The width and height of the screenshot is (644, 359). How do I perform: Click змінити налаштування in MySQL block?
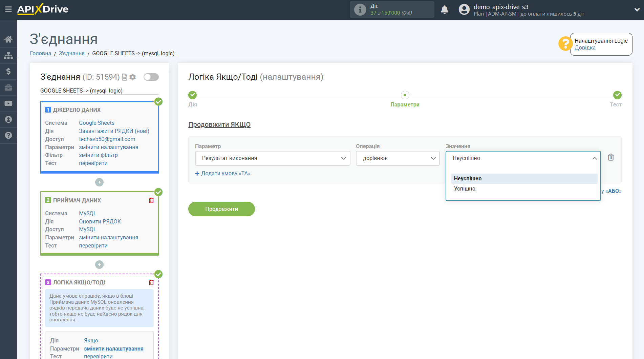(108, 238)
